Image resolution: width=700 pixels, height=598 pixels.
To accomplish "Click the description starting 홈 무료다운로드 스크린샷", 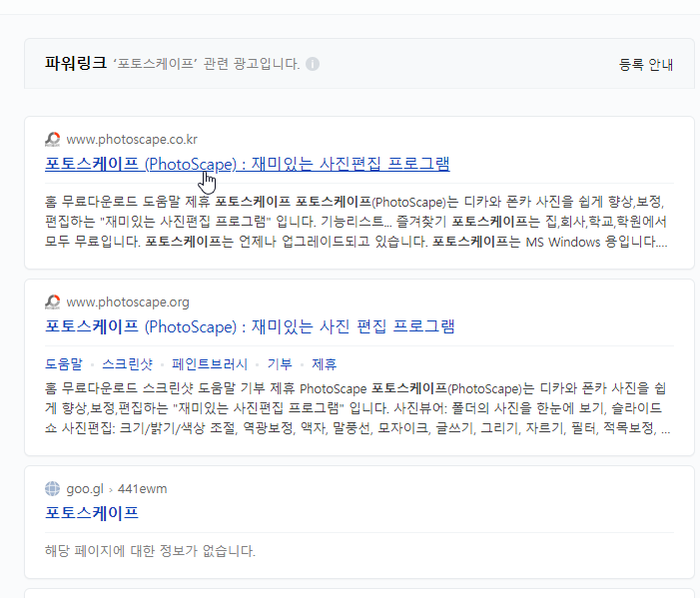I will pos(357,408).
